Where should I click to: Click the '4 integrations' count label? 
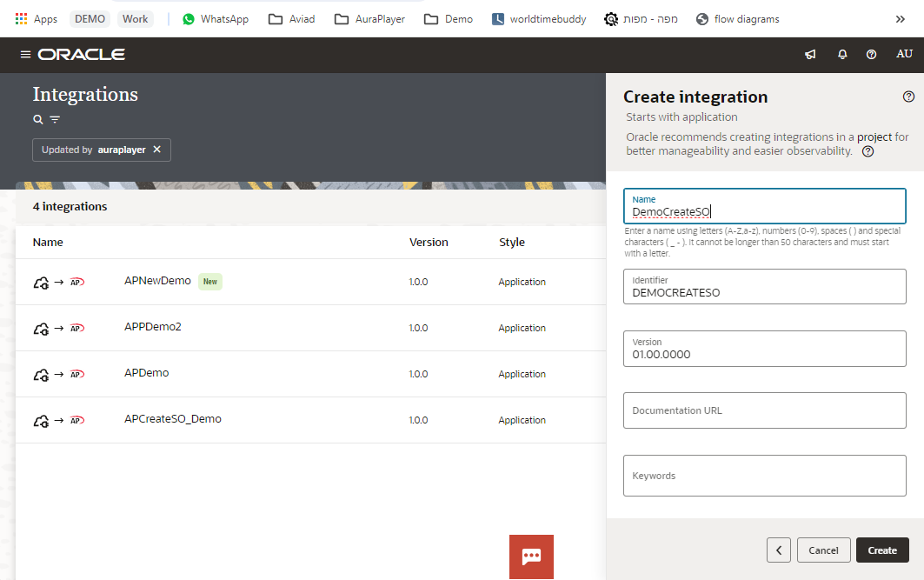[x=70, y=206]
